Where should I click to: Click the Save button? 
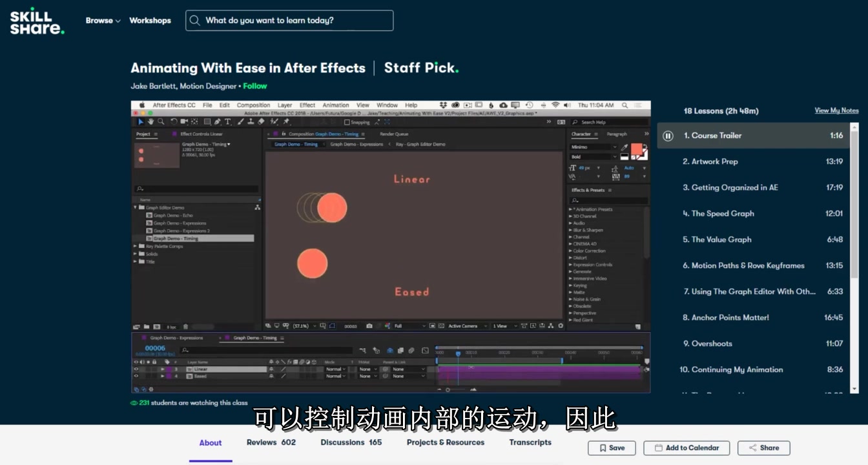point(612,448)
